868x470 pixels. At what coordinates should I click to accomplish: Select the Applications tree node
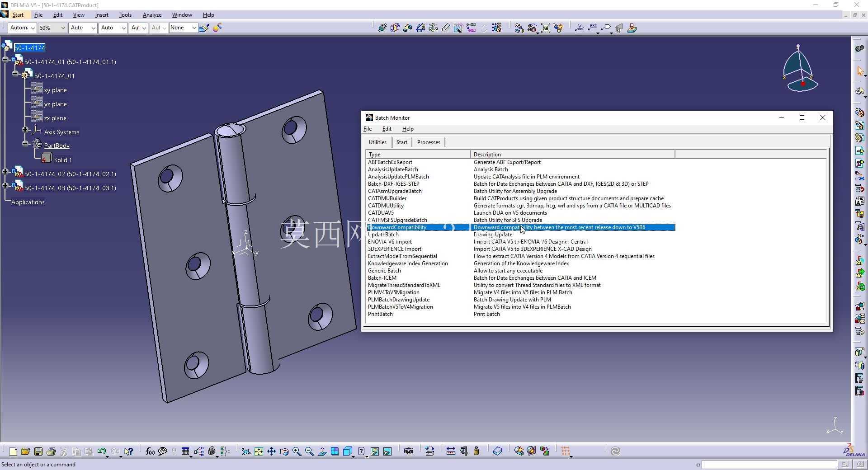[28, 202]
